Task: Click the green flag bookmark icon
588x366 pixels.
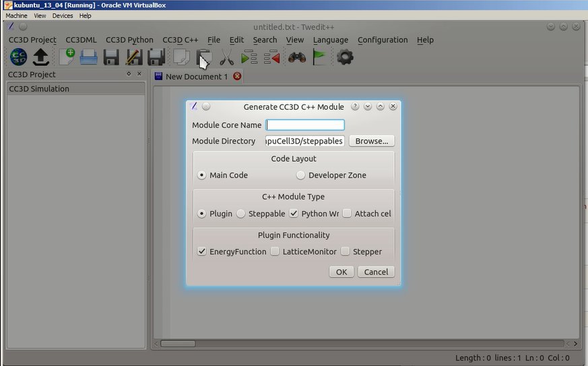Action: (319, 57)
